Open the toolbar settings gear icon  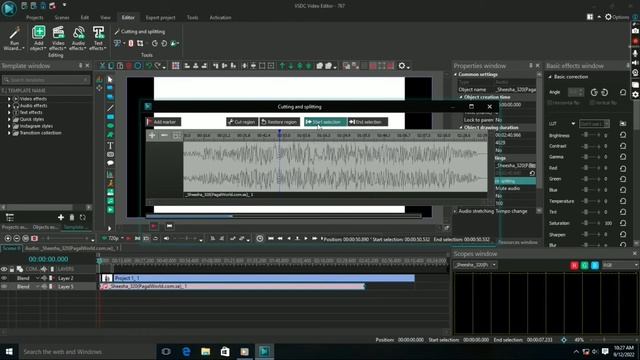402,66
